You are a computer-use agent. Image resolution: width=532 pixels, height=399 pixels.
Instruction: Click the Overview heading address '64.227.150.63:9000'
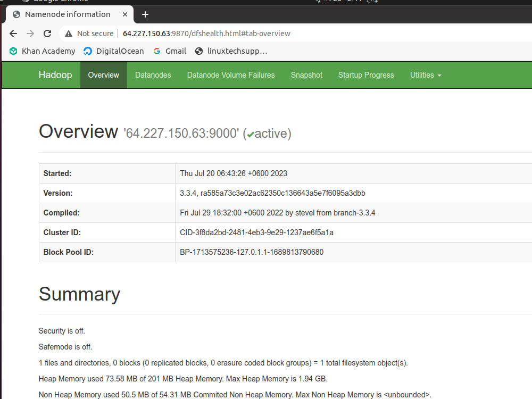[181, 134]
